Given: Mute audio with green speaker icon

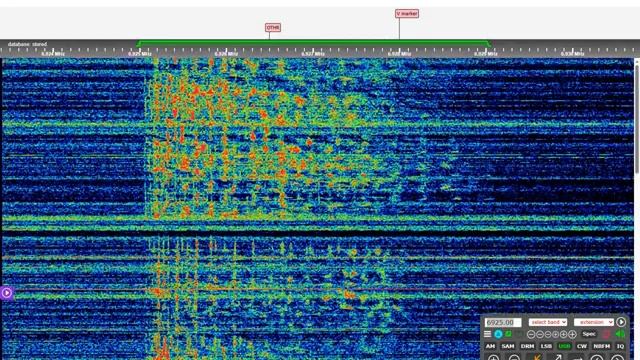Looking at the screenshot, I should pyautogui.click(x=620, y=334).
